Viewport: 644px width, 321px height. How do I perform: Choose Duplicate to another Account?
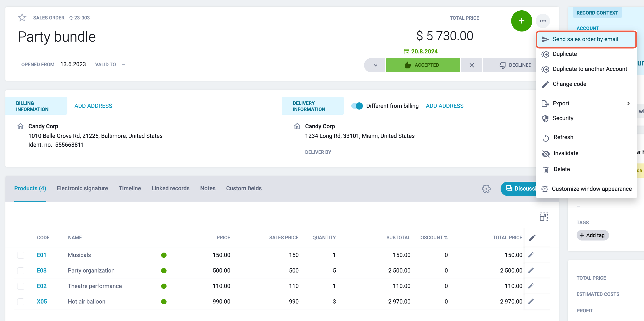pos(586,69)
